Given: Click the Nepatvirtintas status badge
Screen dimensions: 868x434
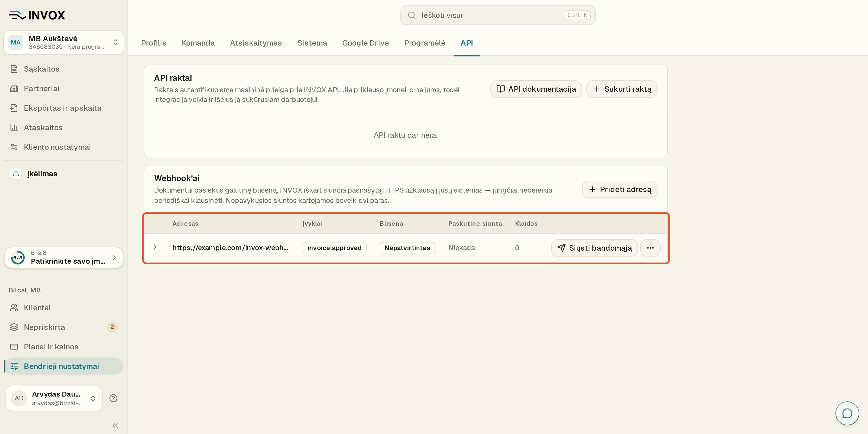Looking at the screenshot, I should 407,248.
